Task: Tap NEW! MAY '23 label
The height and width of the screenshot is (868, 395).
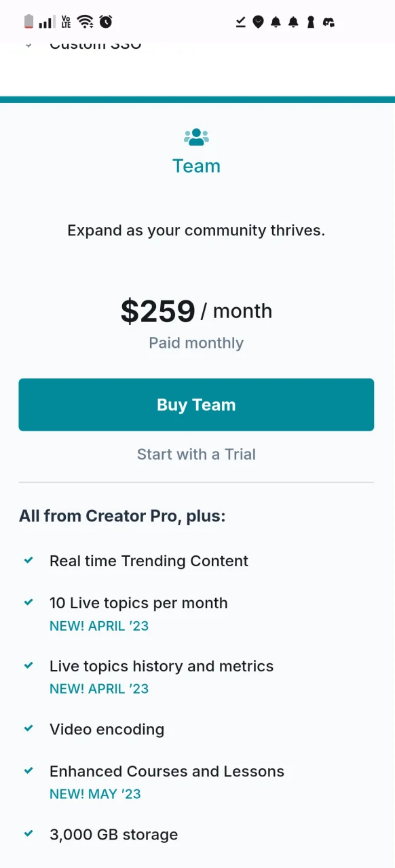Action: (x=95, y=794)
